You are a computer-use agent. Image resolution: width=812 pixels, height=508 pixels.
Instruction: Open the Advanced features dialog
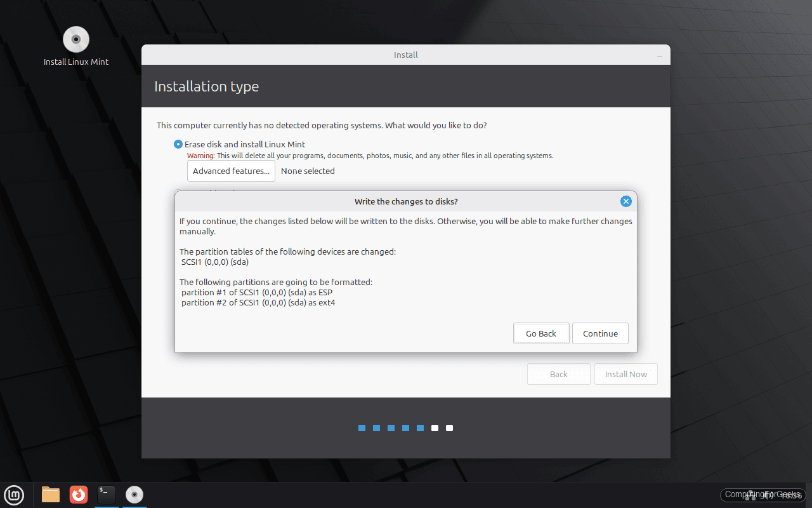coord(231,171)
